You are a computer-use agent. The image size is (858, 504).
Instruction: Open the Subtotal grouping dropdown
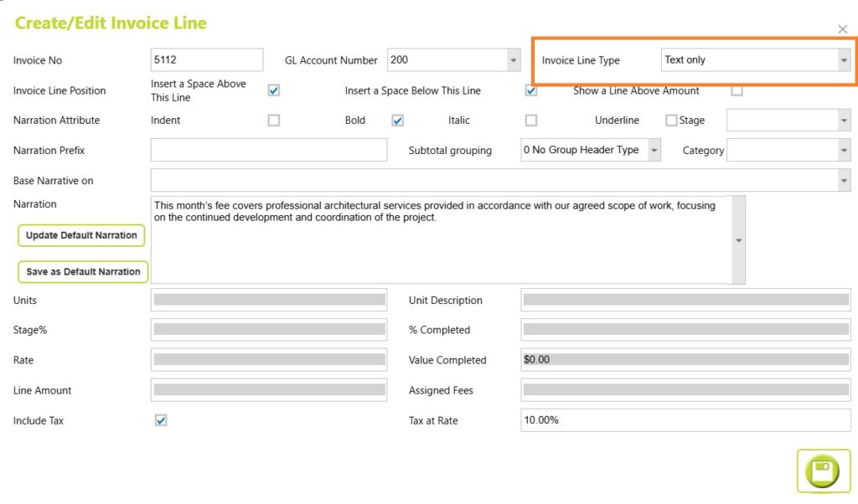pyautogui.click(x=654, y=151)
